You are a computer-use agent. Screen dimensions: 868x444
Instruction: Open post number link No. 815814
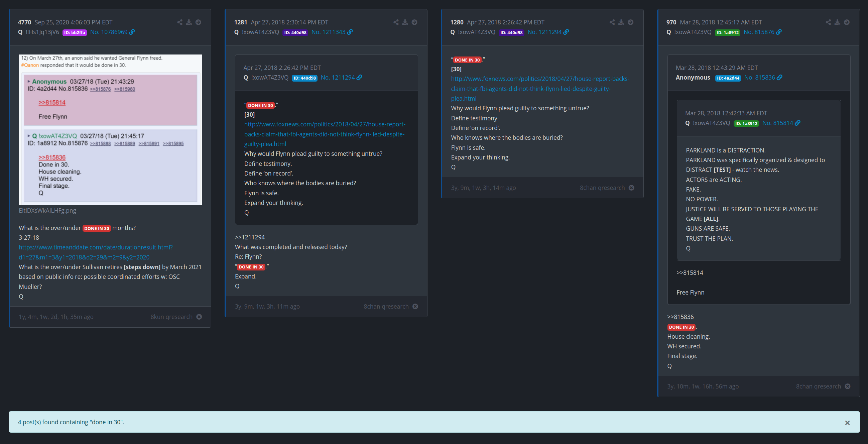(778, 123)
